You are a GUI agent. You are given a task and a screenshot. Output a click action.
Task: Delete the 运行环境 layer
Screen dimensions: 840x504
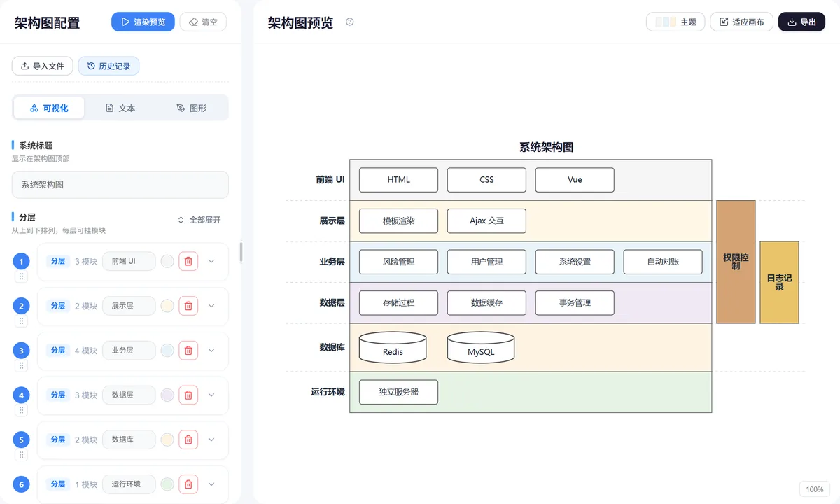tap(188, 484)
